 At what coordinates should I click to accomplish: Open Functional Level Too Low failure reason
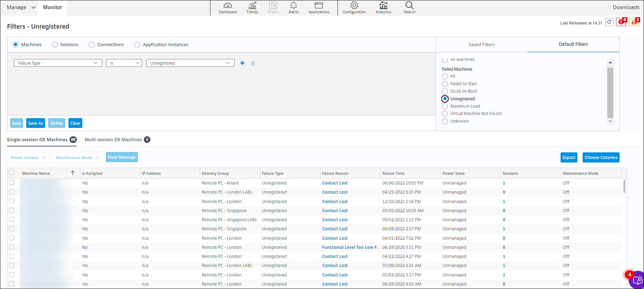coord(350,247)
